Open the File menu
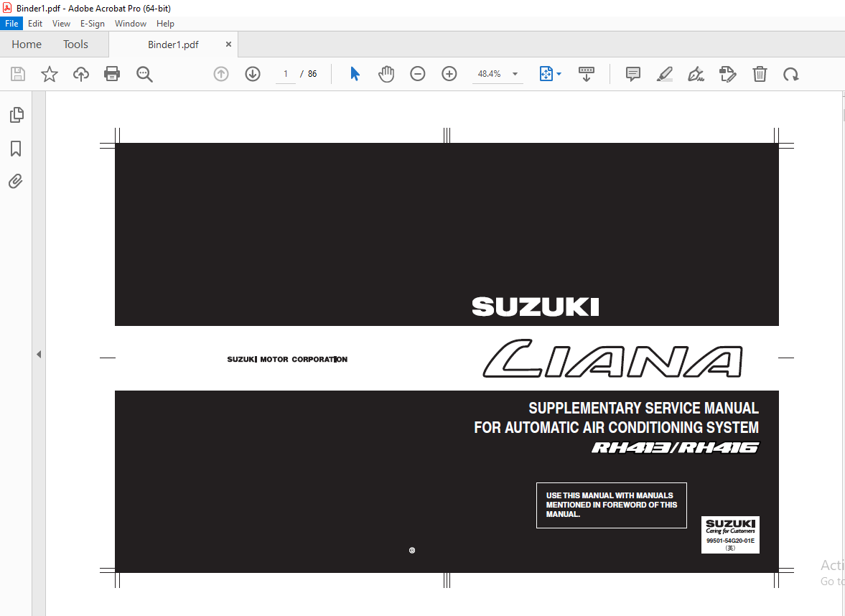845x616 pixels. [x=11, y=24]
